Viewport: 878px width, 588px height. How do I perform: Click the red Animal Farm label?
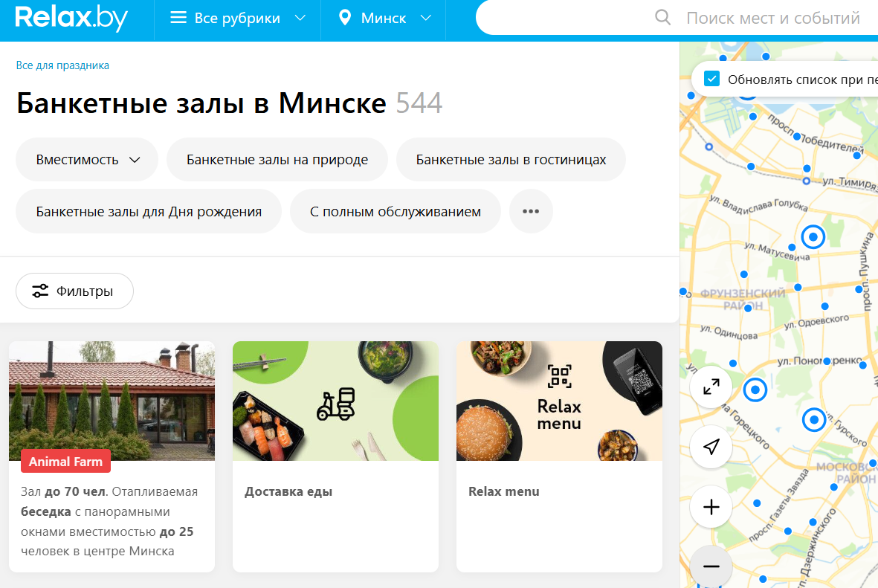click(65, 462)
